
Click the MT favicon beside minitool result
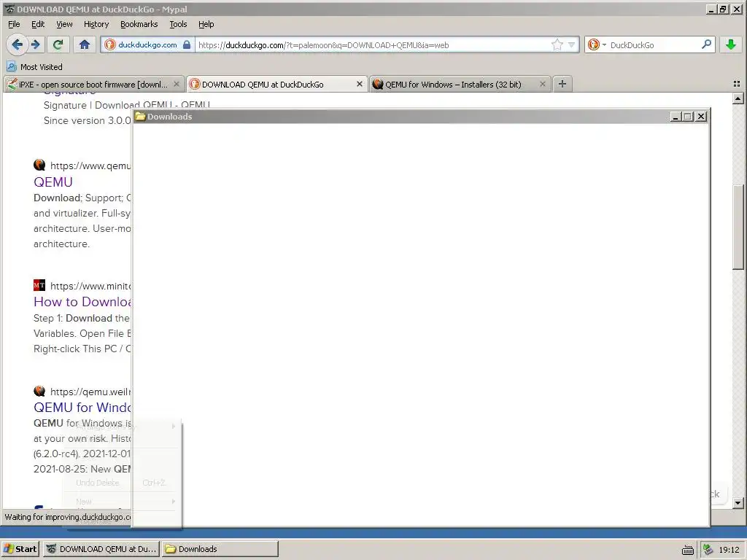[x=39, y=285]
